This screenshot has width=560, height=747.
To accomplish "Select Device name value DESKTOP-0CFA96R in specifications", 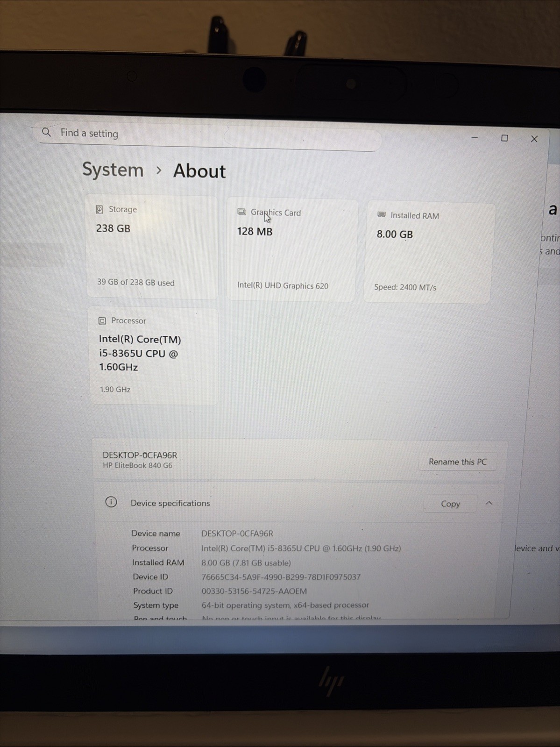I will tap(237, 534).
